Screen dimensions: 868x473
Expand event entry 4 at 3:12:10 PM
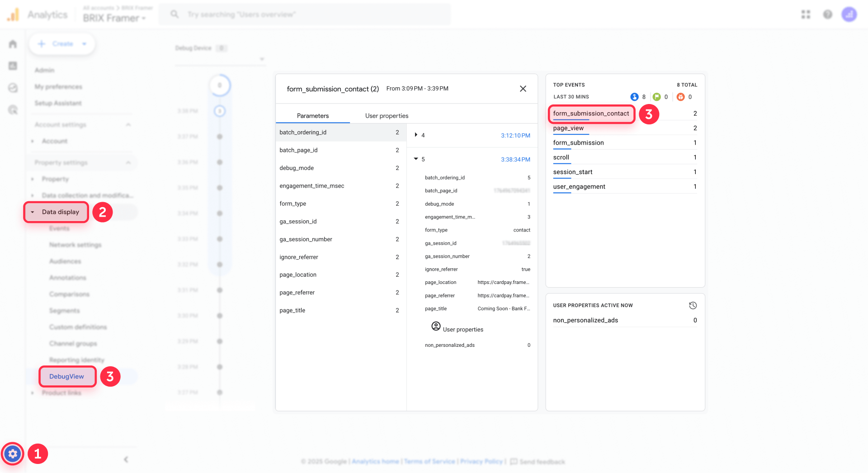point(416,135)
